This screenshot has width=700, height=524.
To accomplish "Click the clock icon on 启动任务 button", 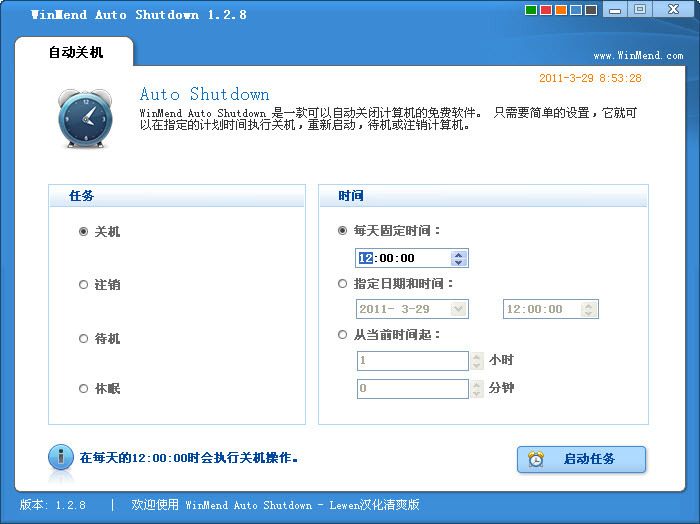I will coord(537,459).
